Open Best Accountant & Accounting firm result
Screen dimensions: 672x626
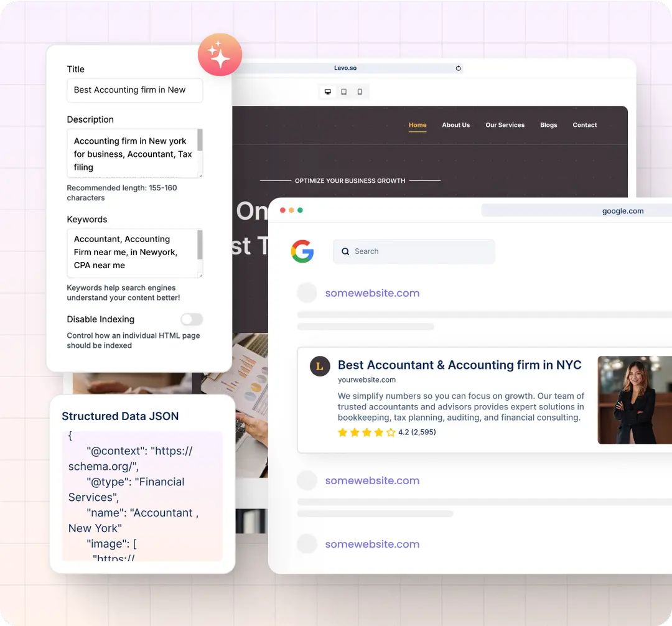coord(459,365)
